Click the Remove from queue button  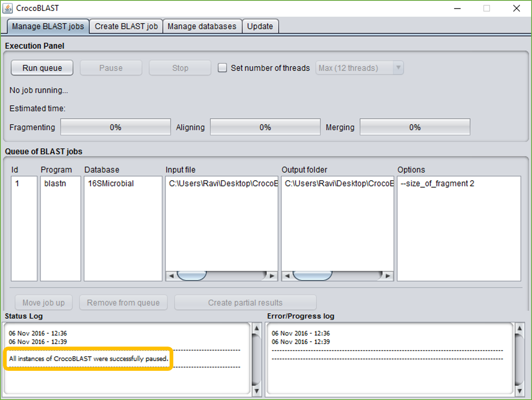coord(123,303)
